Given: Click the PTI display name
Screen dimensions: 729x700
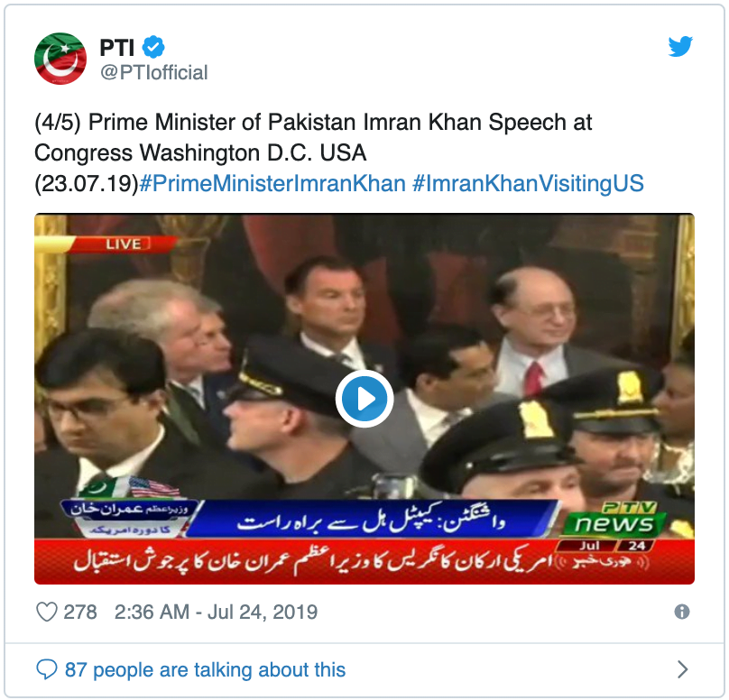Looking at the screenshot, I should [117, 47].
